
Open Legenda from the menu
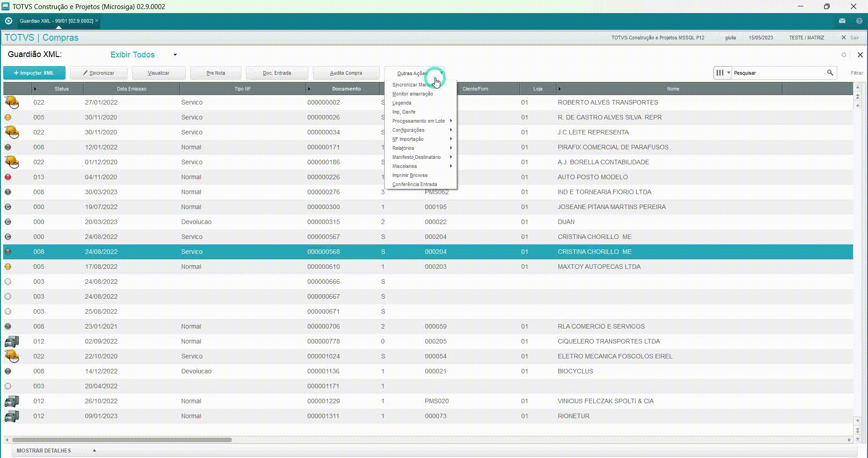(420, 103)
